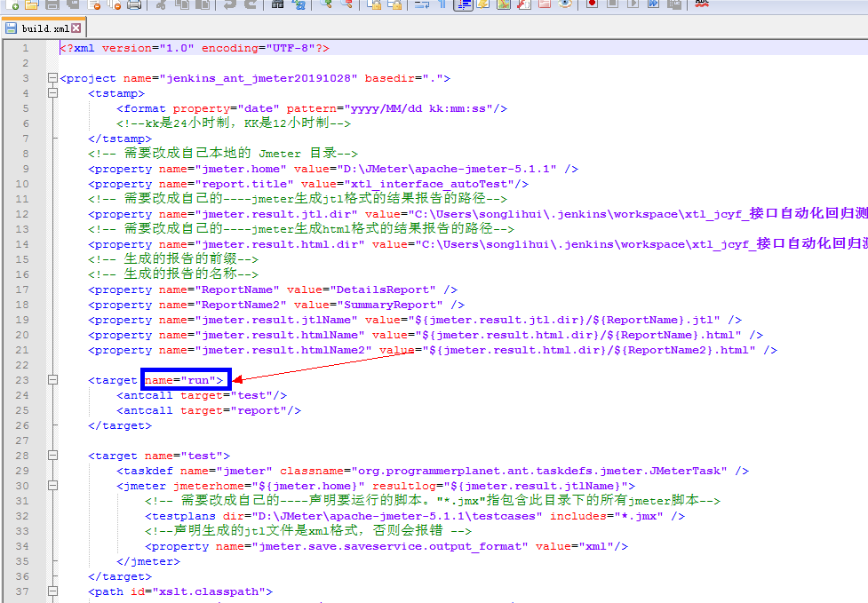
Task: Click Save recorded macro icon
Action: click(x=674, y=4)
